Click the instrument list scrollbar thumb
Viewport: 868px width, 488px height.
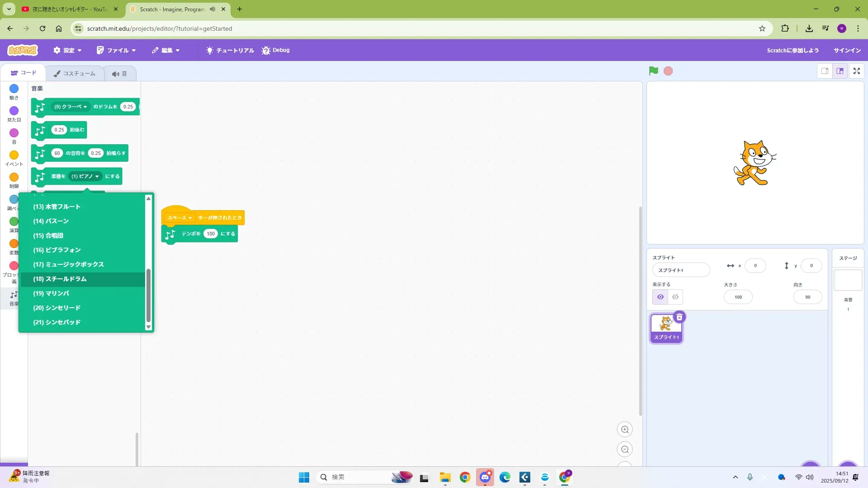(148, 295)
